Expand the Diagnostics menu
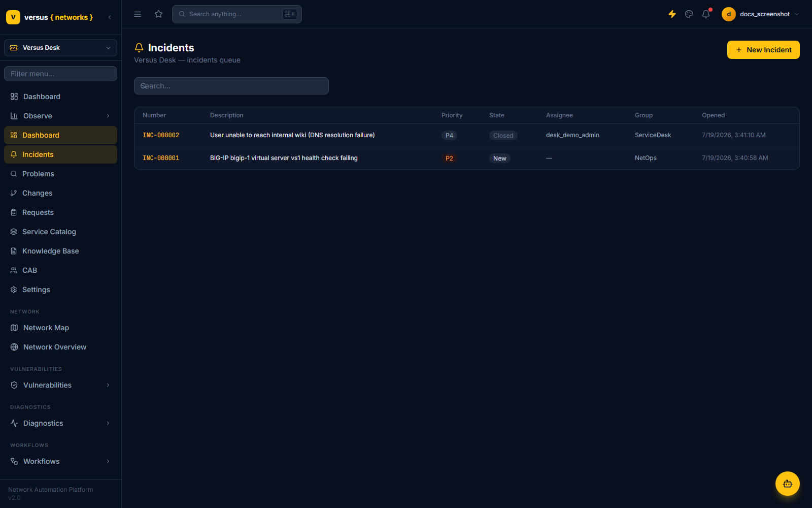 (x=60, y=423)
